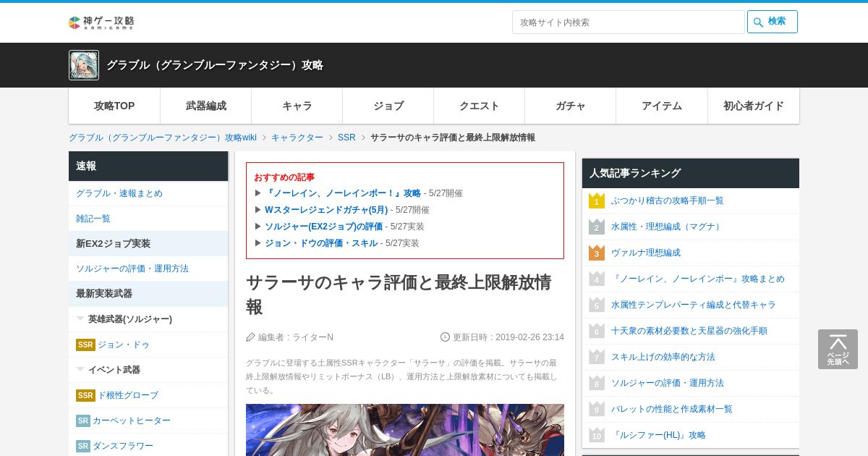Click the rank 9 crown badge
This screenshot has width=868, height=456.
[x=597, y=409]
